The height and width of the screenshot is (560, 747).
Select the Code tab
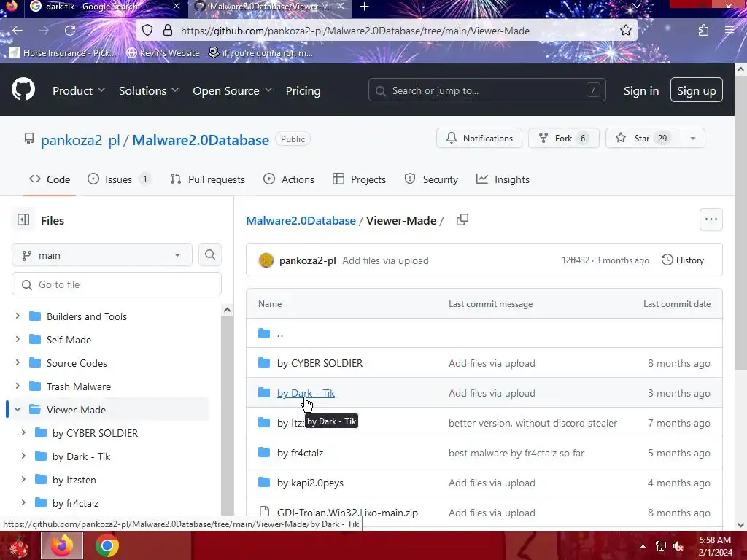(x=50, y=179)
